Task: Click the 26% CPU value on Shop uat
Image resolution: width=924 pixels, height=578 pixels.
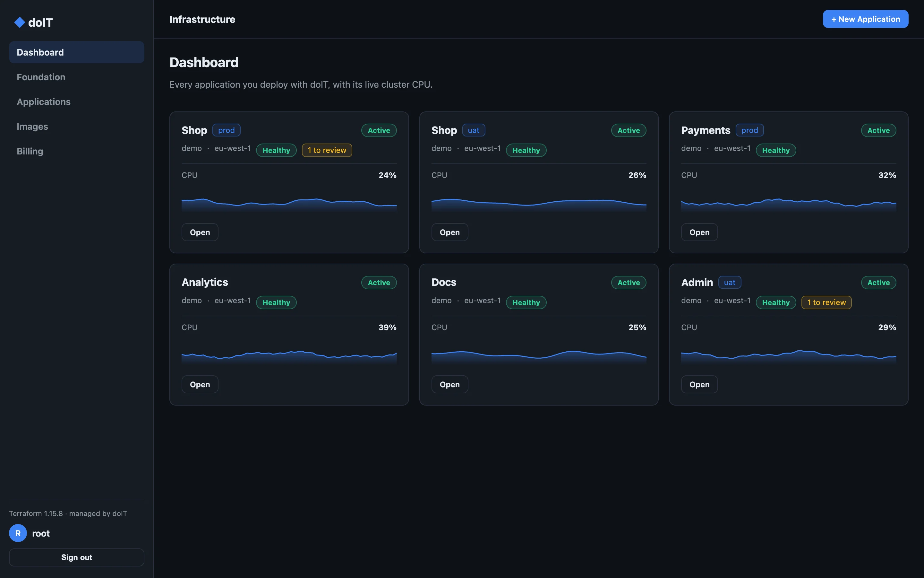Action: [637, 175]
